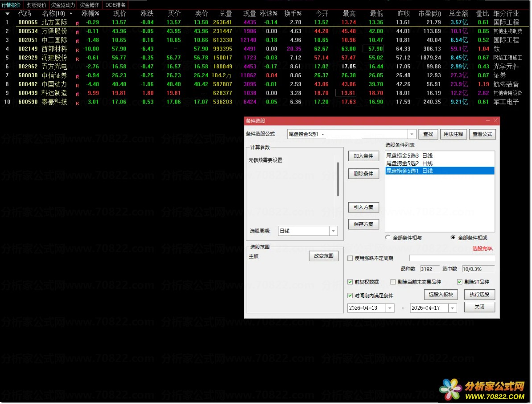Click the R marker beside 西部材料

(x=77, y=50)
